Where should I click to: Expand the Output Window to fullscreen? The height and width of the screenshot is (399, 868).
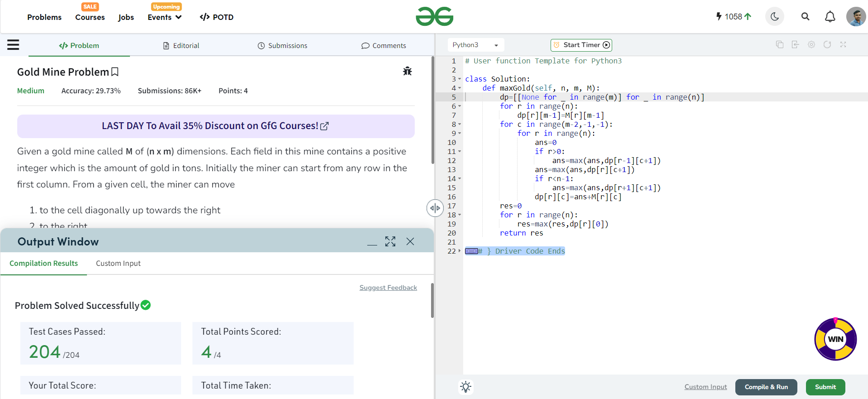click(x=390, y=242)
